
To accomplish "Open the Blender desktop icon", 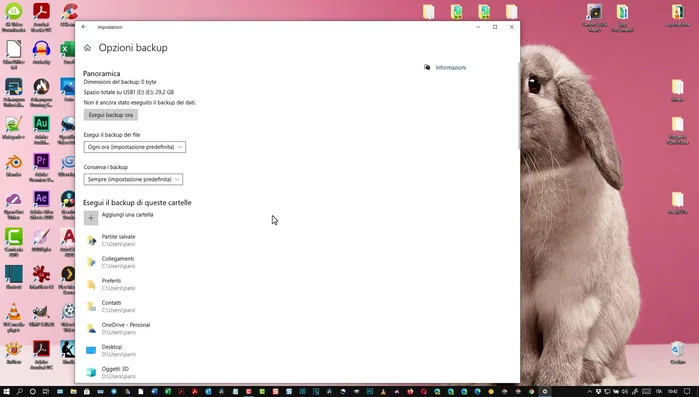I will pos(14,165).
